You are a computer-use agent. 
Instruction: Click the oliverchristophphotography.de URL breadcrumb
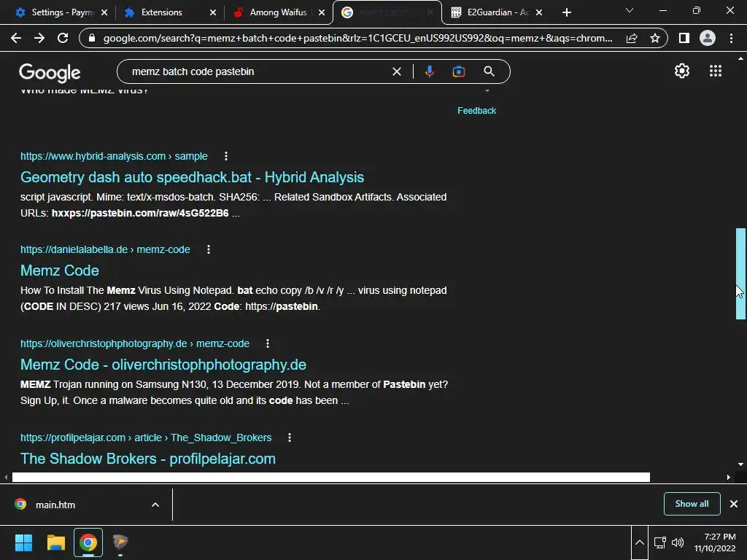[135, 343]
